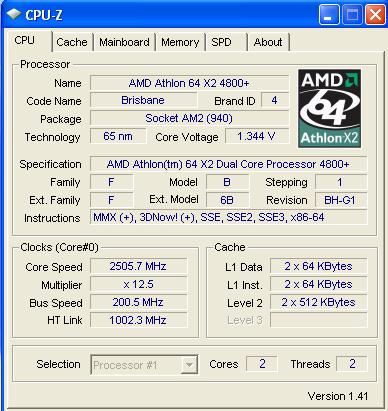The image size is (388, 411).
Task: Open the About tab
Action: point(268,42)
